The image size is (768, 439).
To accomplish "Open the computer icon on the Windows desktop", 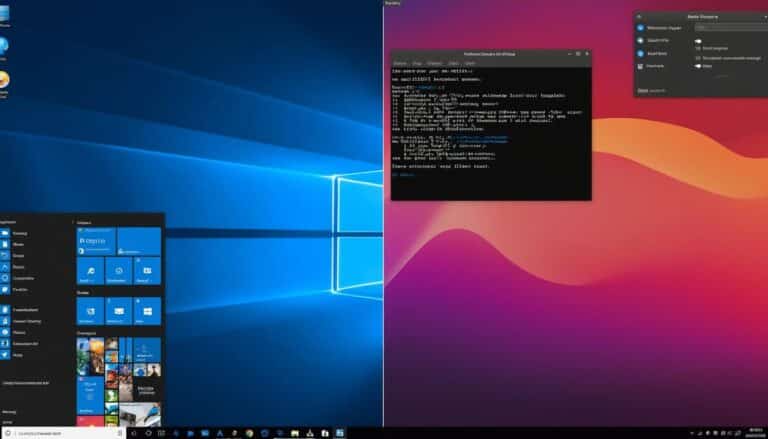I will (x=4, y=14).
